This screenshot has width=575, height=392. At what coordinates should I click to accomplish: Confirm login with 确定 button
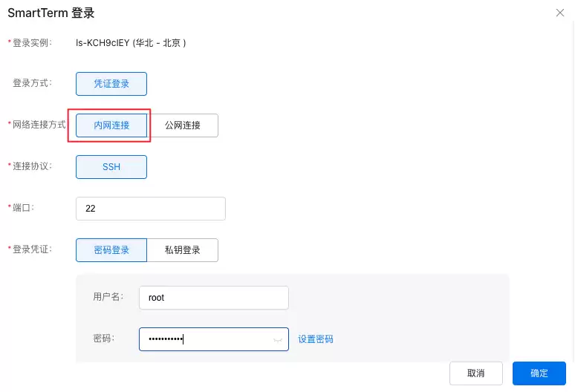(539, 373)
